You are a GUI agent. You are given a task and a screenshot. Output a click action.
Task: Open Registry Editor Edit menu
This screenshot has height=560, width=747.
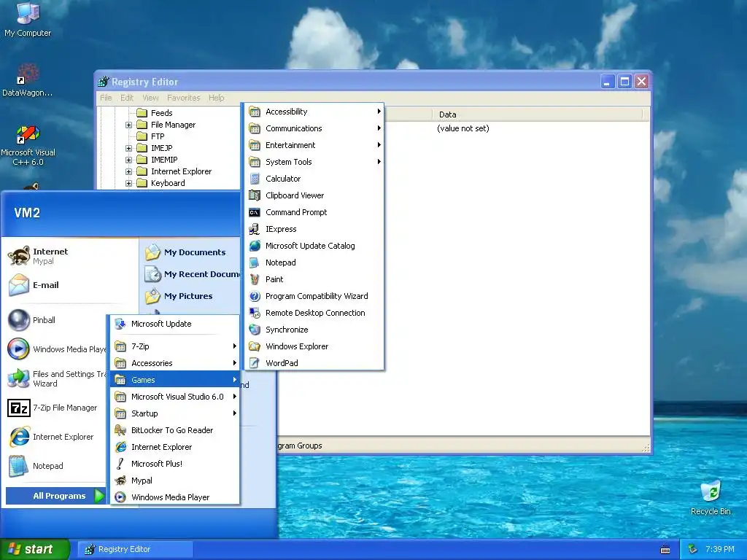[x=127, y=98]
